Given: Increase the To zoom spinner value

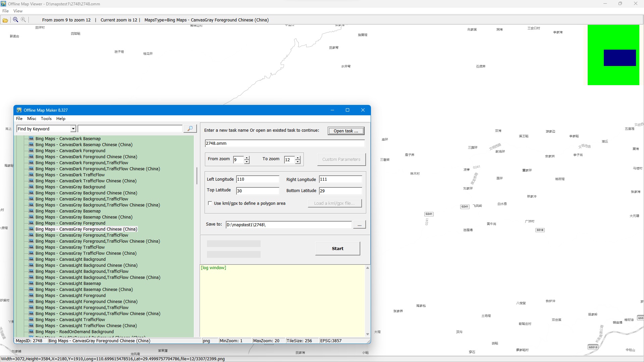Looking at the screenshot, I should coord(298,158).
